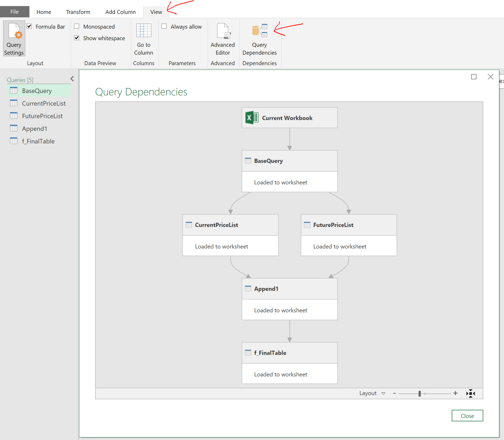The width and height of the screenshot is (504, 440).
Task: Zoom in with the plus icon
Action: (455, 393)
